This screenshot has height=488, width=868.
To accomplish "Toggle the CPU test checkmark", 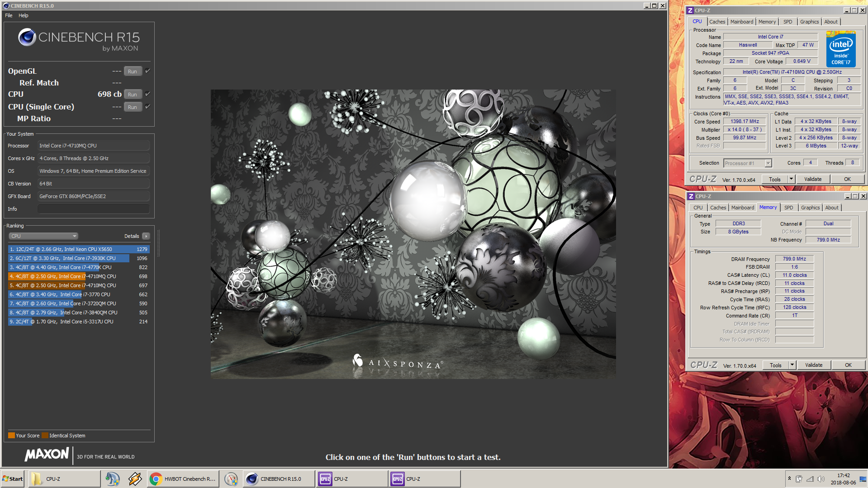I will [147, 94].
